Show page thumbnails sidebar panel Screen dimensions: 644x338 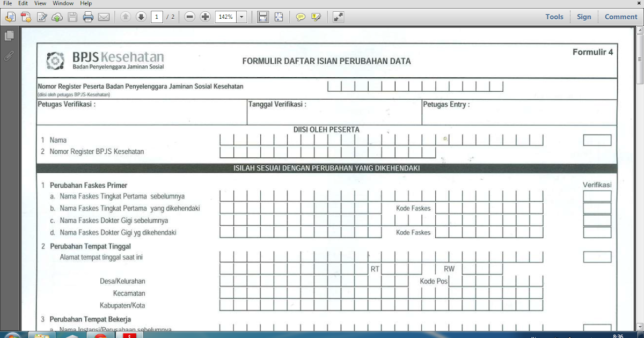pos(9,36)
